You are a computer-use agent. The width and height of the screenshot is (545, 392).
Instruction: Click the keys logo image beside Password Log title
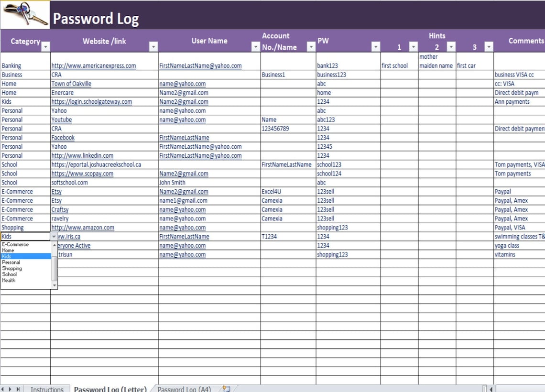click(24, 13)
